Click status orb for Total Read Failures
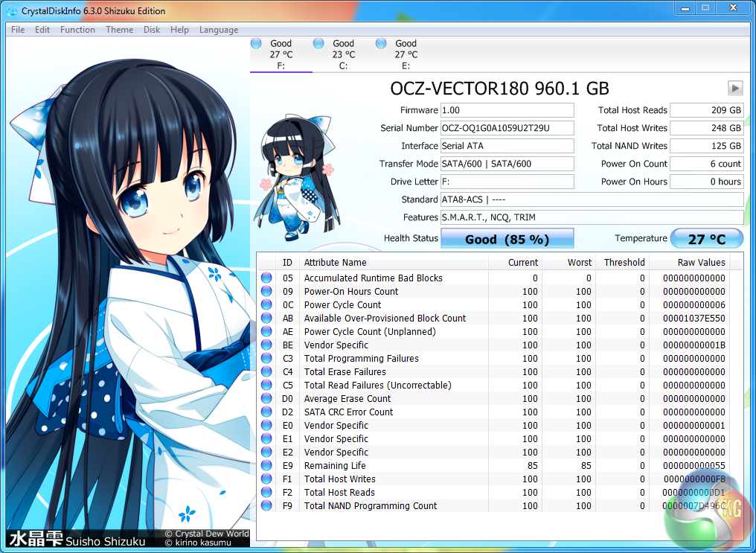Viewport: 756px width, 553px height. [266, 386]
